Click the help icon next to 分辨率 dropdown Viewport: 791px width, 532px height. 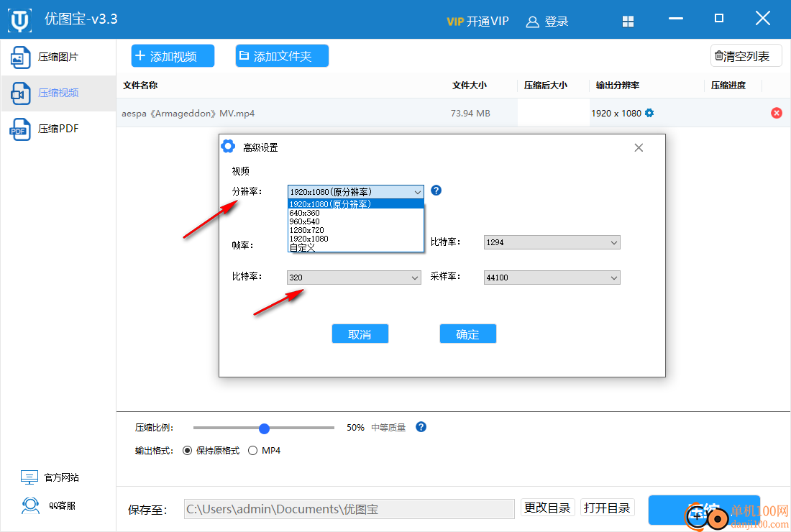click(436, 191)
